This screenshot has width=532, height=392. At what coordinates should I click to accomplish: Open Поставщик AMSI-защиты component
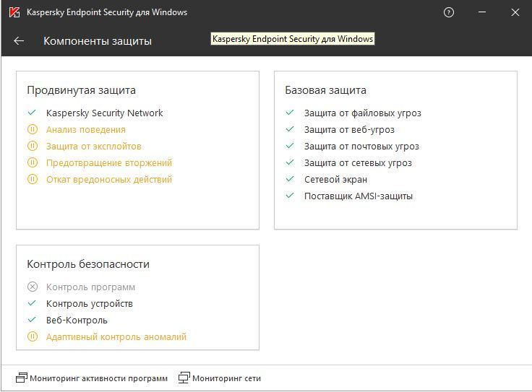click(x=359, y=196)
